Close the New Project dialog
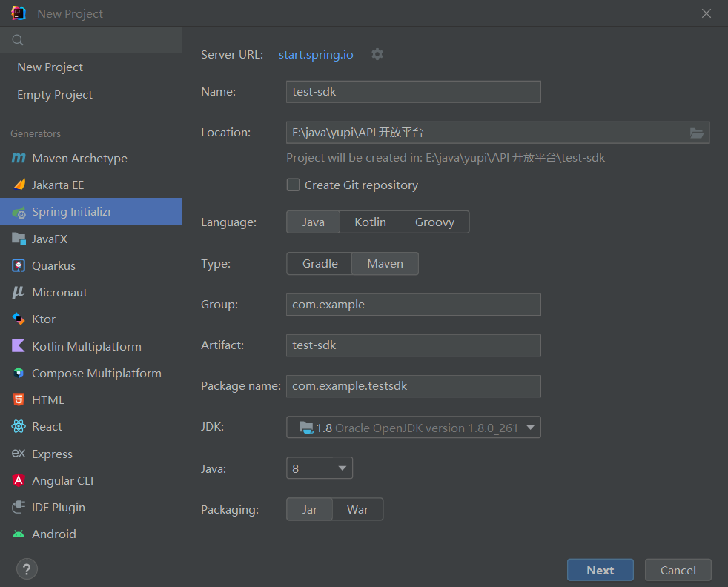 [x=707, y=13]
